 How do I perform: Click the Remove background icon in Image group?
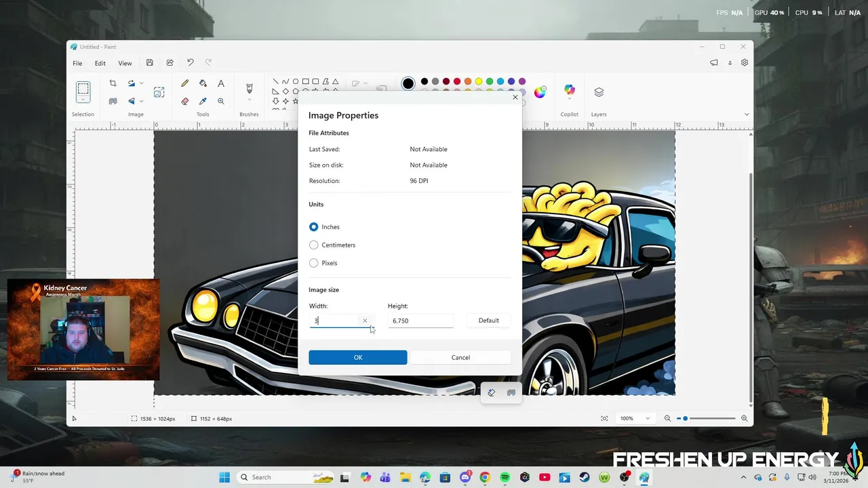coord(113,101)
